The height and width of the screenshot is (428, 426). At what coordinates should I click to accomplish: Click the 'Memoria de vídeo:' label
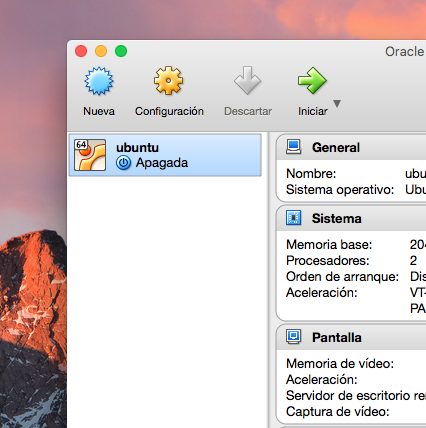(x=340, y=364)
